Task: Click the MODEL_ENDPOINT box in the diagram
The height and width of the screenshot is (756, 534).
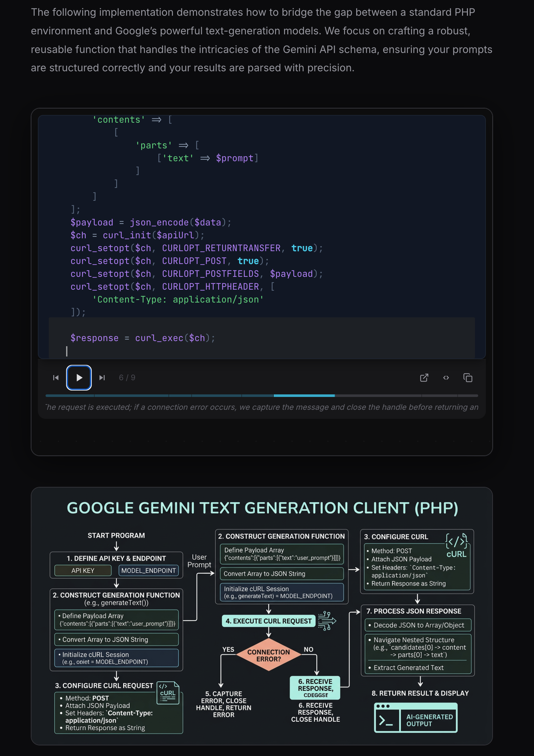Action: 149,571
